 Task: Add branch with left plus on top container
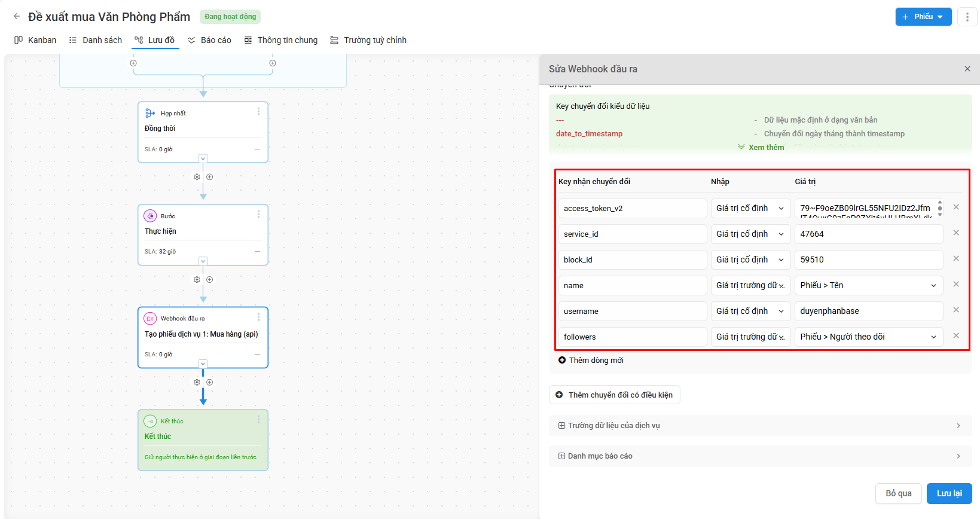pyautogui.click(x=133, y=63)
